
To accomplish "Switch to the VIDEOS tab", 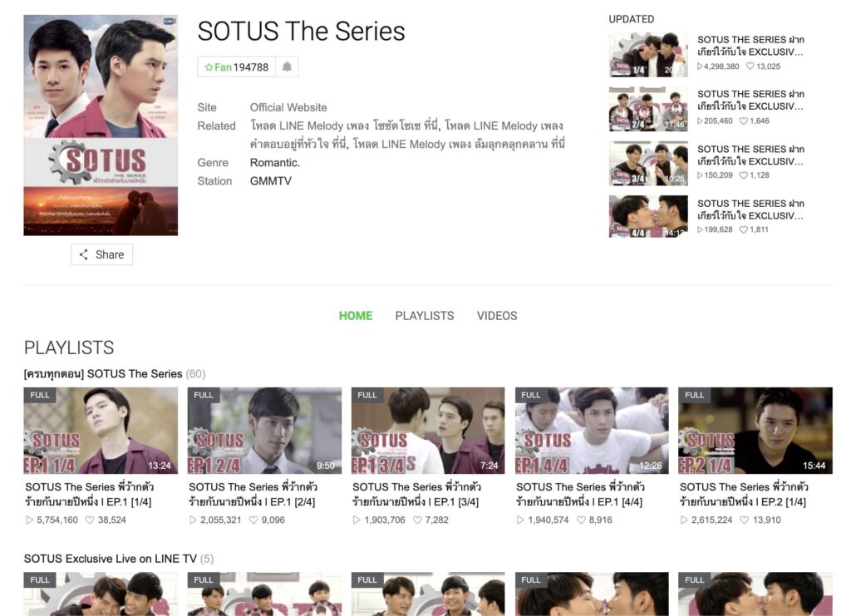I will (497, 316).
